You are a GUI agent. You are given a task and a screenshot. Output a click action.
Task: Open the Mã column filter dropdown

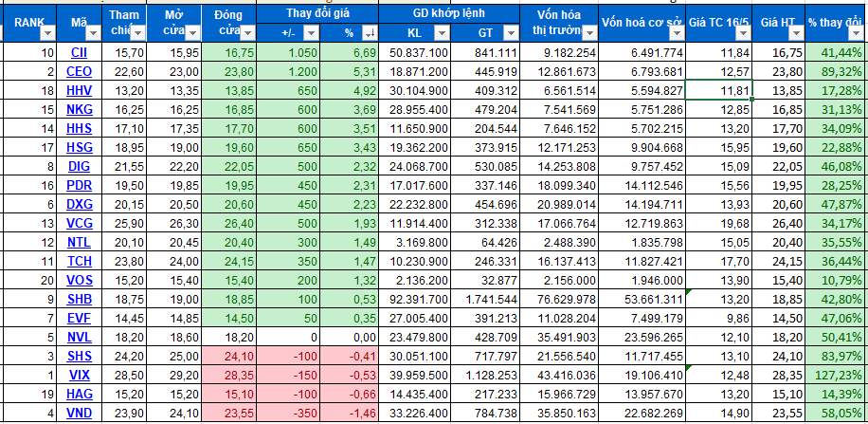93,34
